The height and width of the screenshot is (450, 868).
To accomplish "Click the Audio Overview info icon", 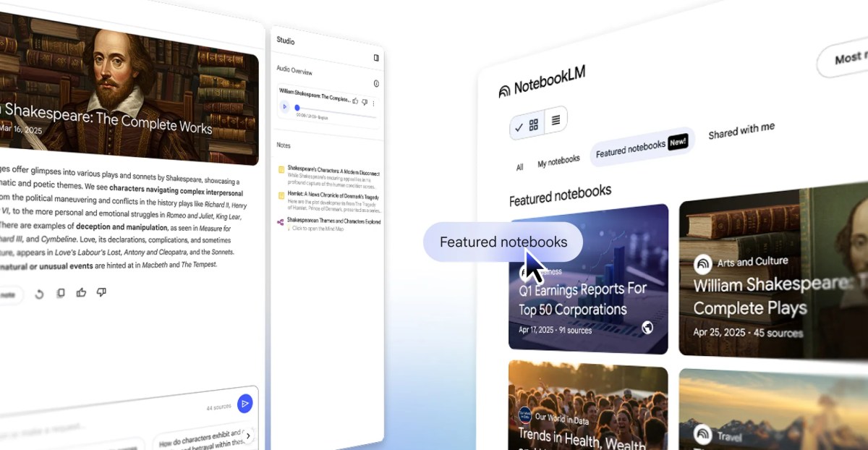I will (376, 84).
